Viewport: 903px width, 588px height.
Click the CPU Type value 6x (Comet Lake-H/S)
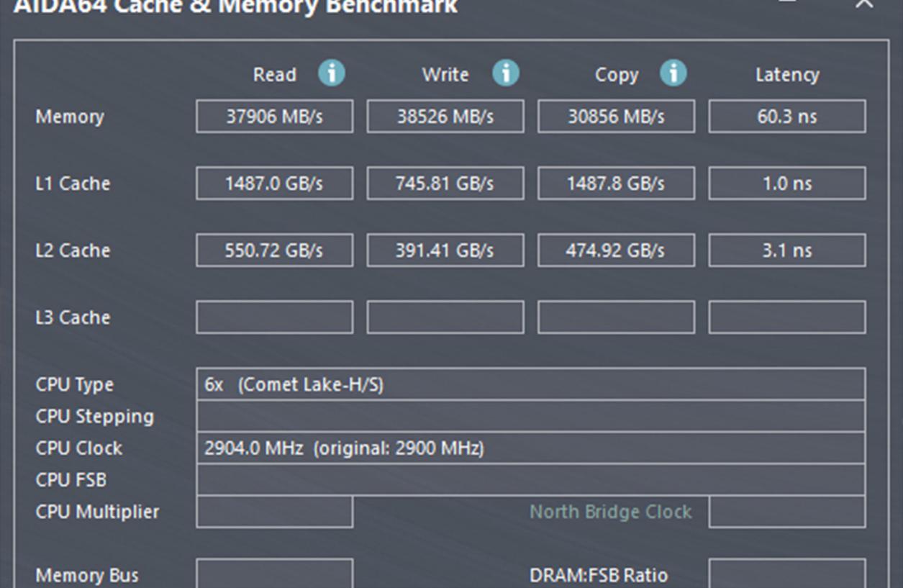click(x=530, y=384)
